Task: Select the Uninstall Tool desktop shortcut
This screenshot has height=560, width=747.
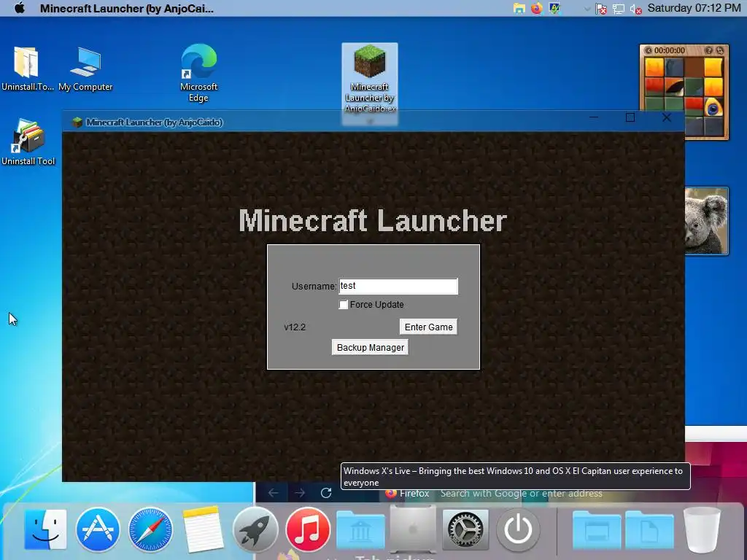Action: (x=28, y=143)
